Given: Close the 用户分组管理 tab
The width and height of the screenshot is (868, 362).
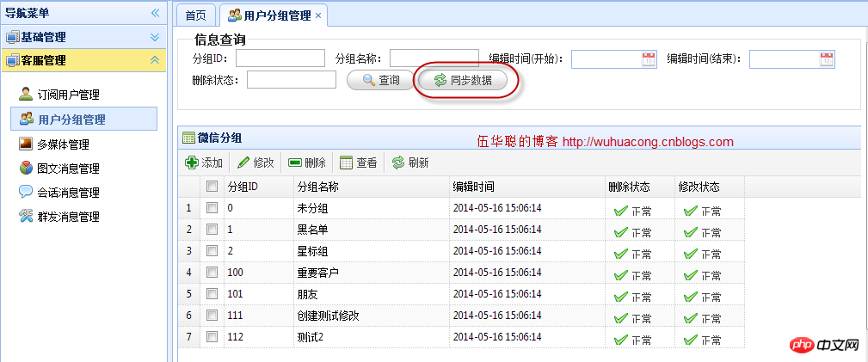Looking at the screenshot, I should (x=318, y=16).
